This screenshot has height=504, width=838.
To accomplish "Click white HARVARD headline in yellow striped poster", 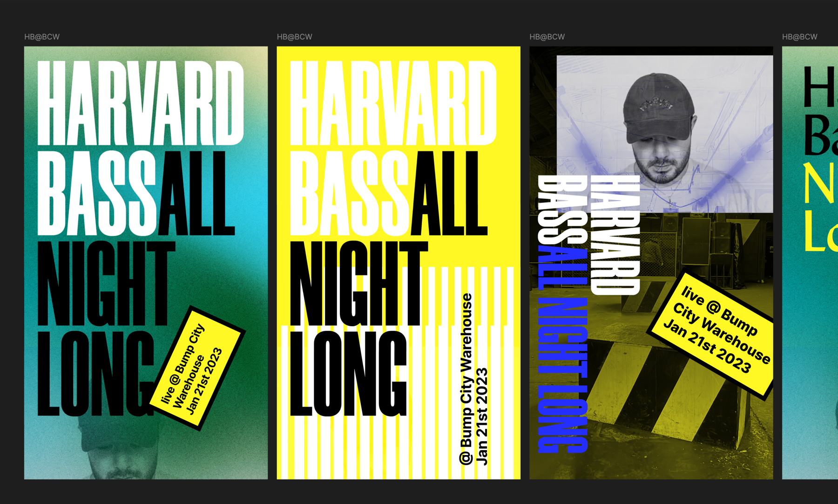I will point(393,103).
